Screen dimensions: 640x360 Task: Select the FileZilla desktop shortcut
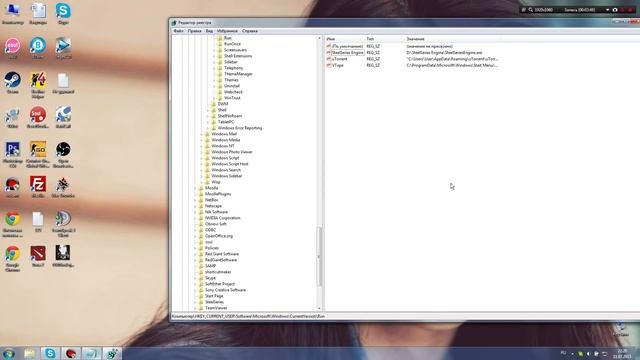tap(38, 187)
